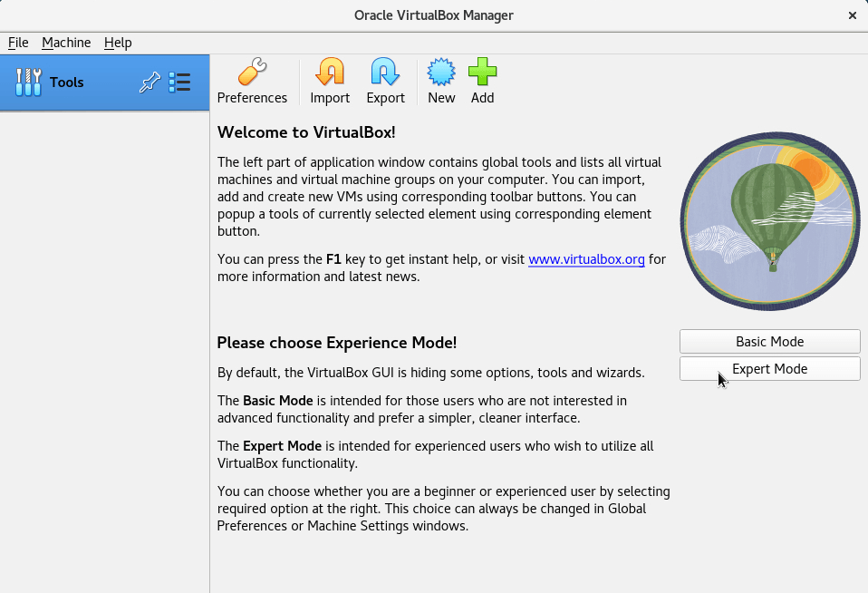Viewport: 868px width, 593px height.
Task: Choose Expert Mode button
Action: point(769,368)
